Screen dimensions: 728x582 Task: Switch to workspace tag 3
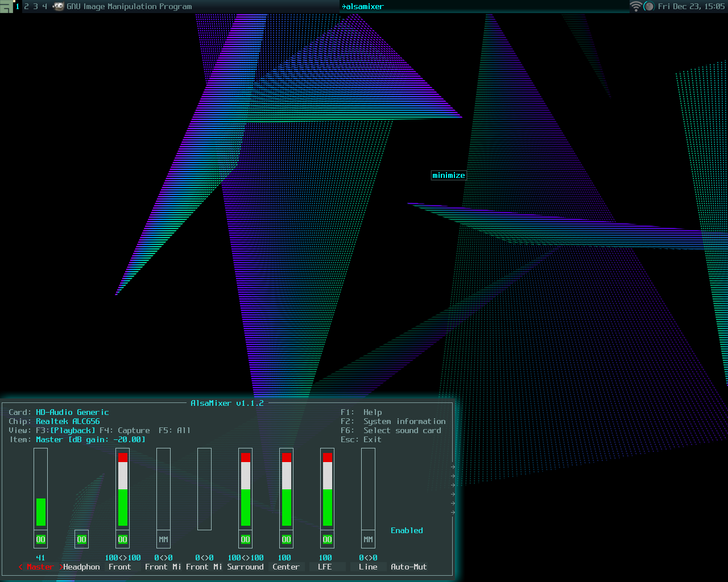(35, 7)
